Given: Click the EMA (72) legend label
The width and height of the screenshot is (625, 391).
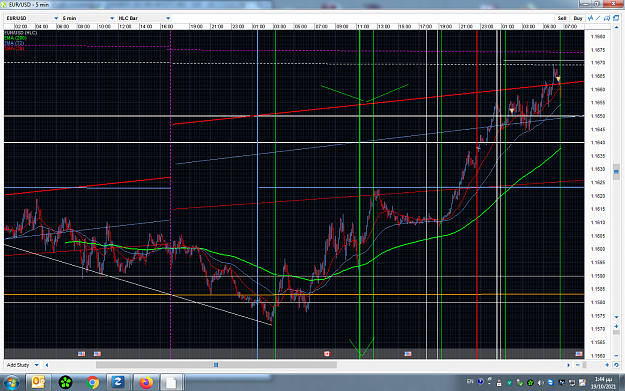Looking at the screenshot, I should point(14,43).
